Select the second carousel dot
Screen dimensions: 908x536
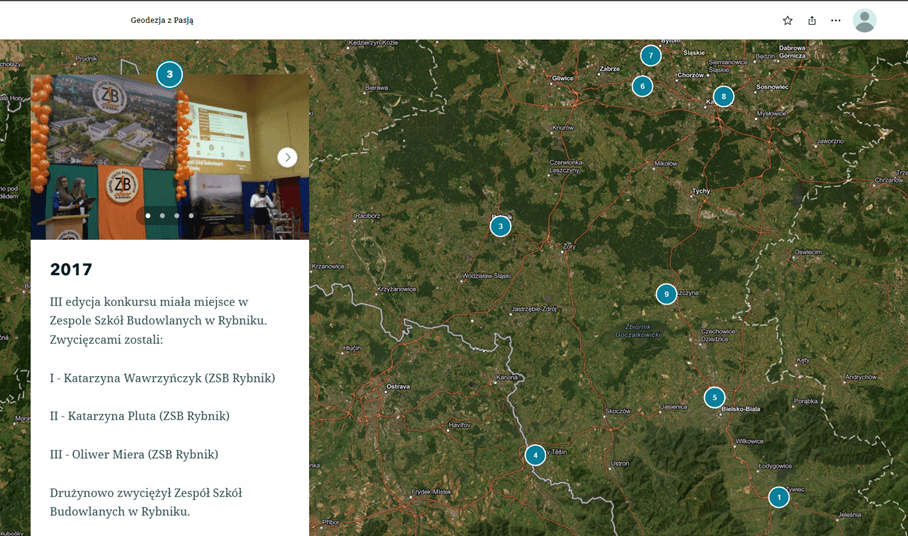(x=162, y=215)
